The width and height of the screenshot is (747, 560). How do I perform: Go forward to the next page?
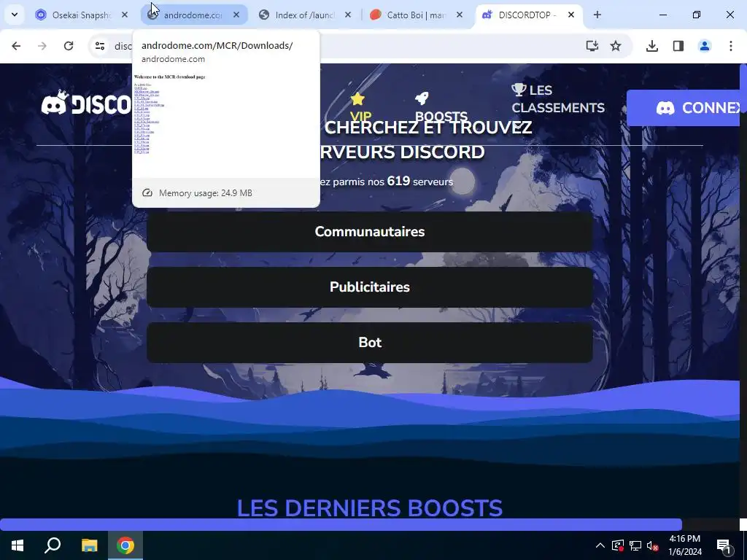pyautogui.click(x=42, y=46)
